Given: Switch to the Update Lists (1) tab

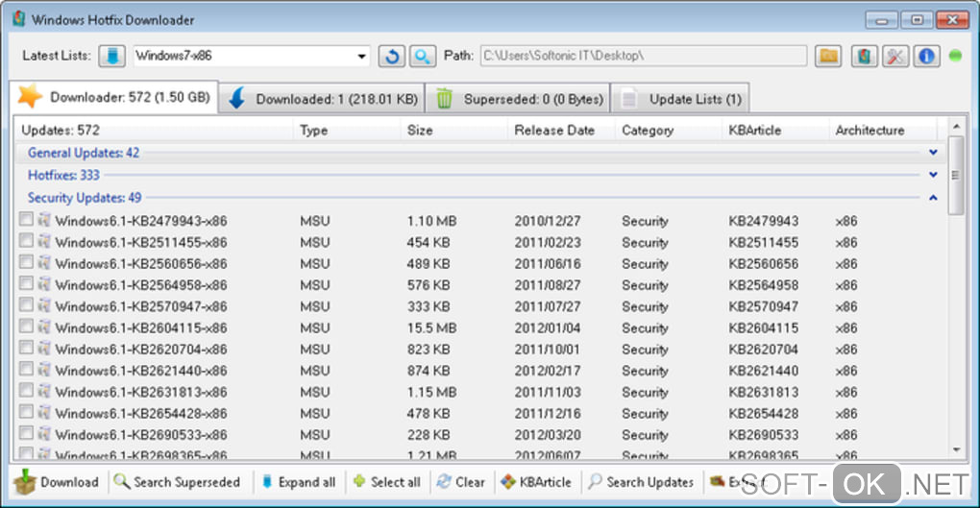Looking at the screenshot, I should click(680, 99).
